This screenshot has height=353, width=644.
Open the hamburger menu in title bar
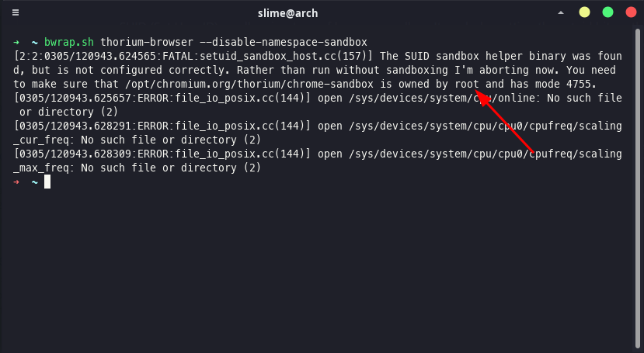click(x=16, y=12)
